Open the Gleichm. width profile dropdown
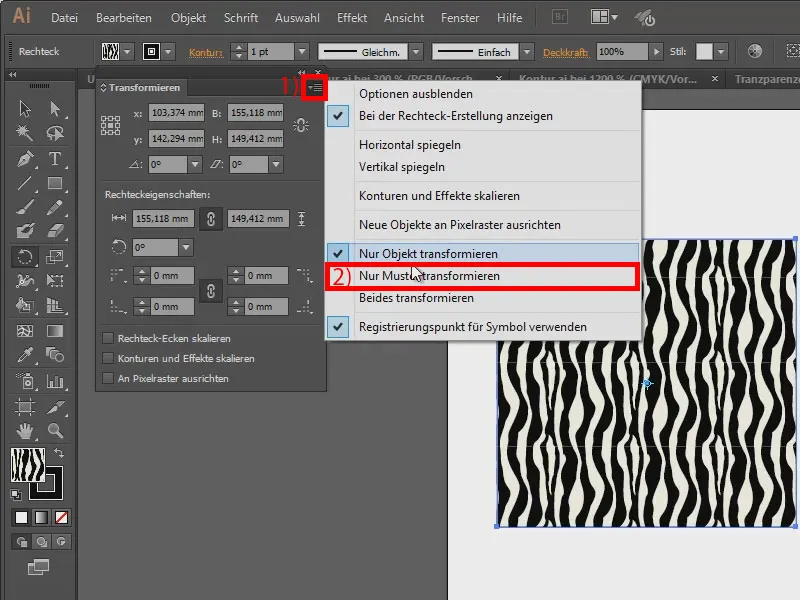 click(x=416, y=52)
